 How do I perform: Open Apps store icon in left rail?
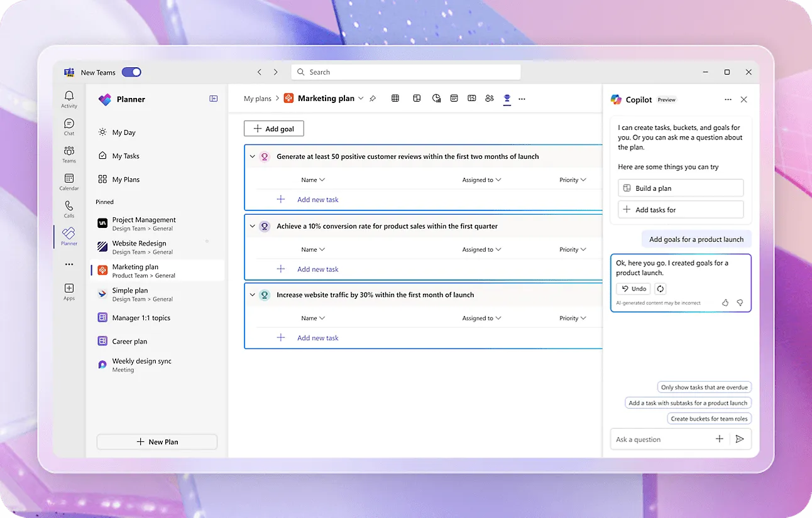[69, 292]
